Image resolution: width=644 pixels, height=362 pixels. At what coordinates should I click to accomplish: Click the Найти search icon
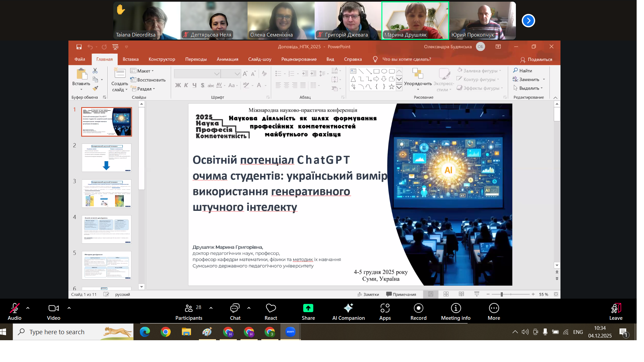tap(516, 71)
